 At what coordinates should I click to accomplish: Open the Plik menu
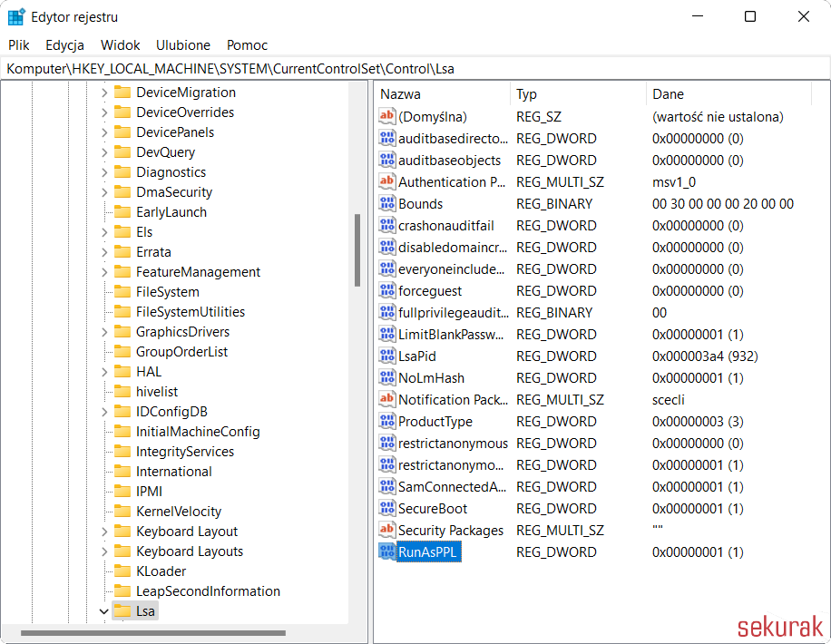[x=18, y=45]
